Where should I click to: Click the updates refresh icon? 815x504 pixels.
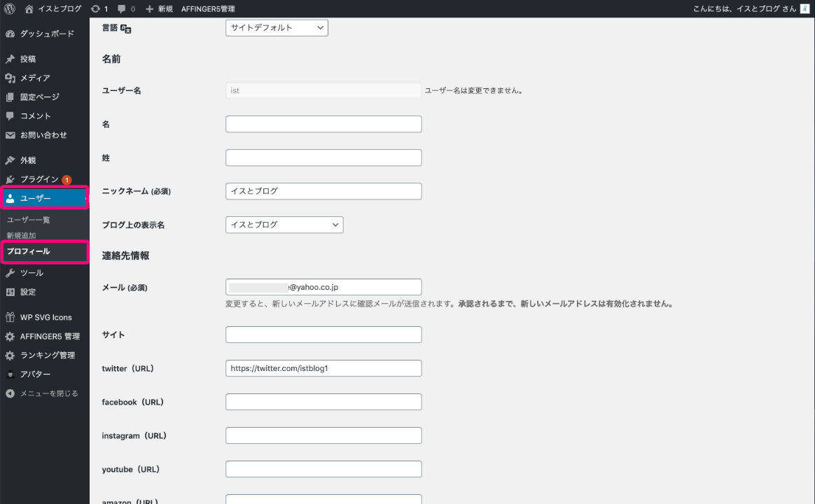tap(95, 8)
